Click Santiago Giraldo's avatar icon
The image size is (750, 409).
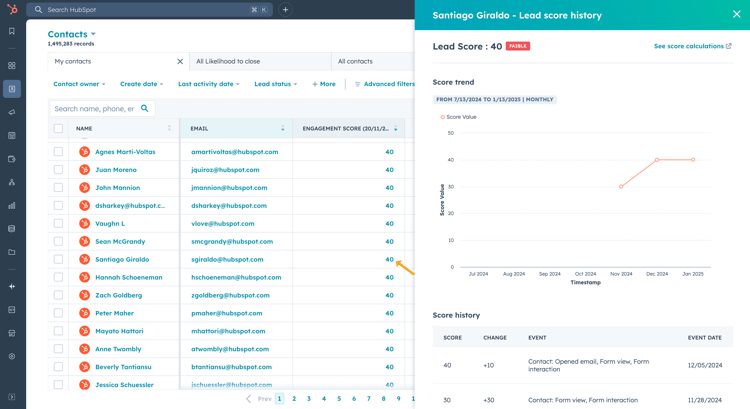tap(85, 259)
